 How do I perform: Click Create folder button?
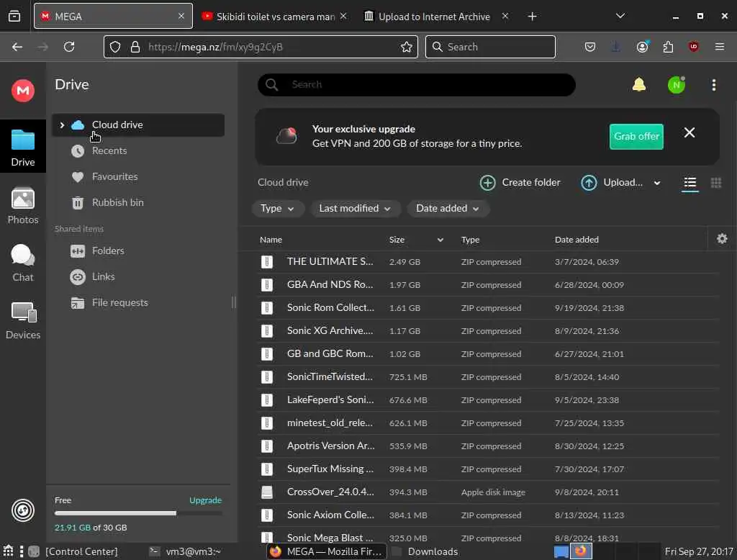pyautogui.click(x=520, y=182)
